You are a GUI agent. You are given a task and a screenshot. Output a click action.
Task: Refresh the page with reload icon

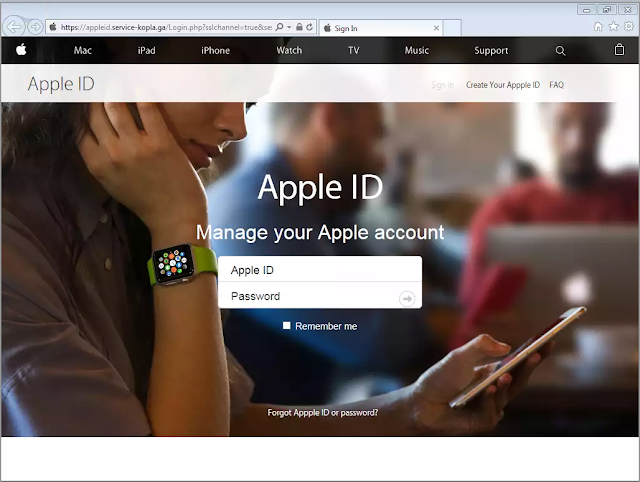[310, 27]
